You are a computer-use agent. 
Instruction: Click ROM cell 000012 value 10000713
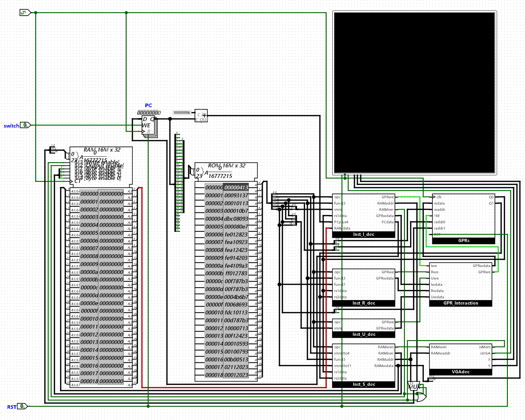pyautogui.click(x=236, y=328)
